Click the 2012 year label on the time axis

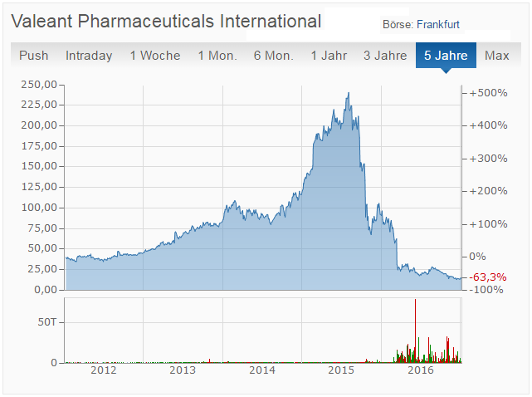pos(104,371)
